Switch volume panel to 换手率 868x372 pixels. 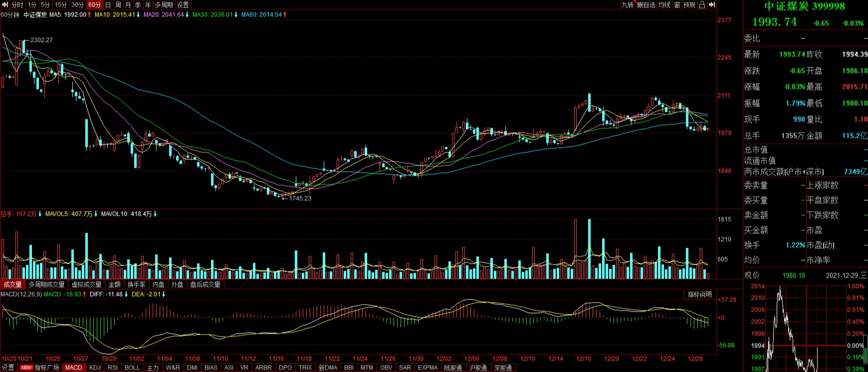(x=137, y=285)
